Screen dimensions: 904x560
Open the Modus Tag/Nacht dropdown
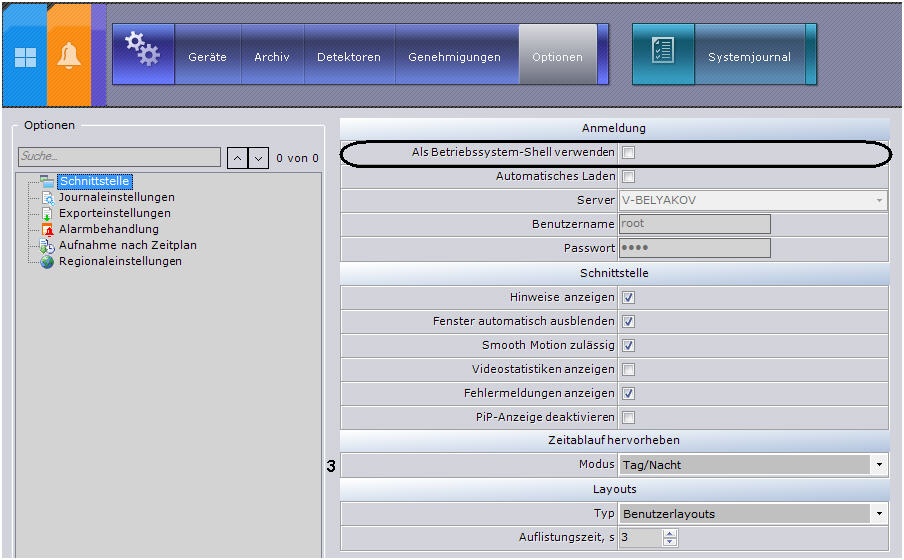click(879, 465)
